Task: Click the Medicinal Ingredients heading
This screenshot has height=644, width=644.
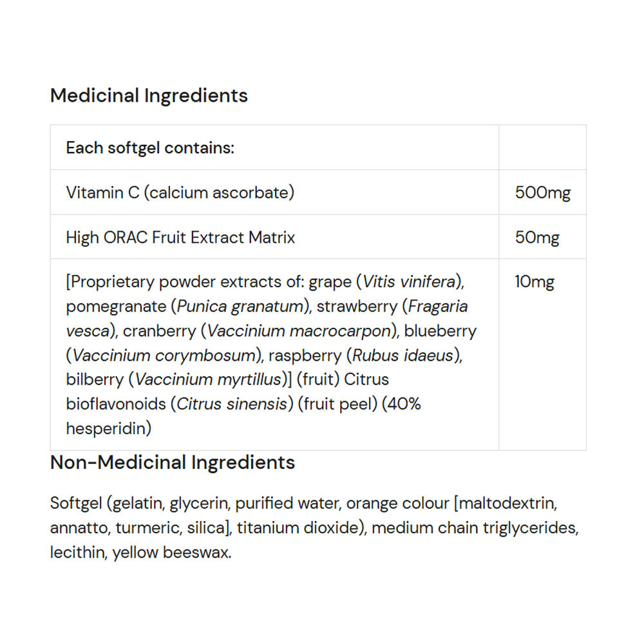Action: [149, 96]
